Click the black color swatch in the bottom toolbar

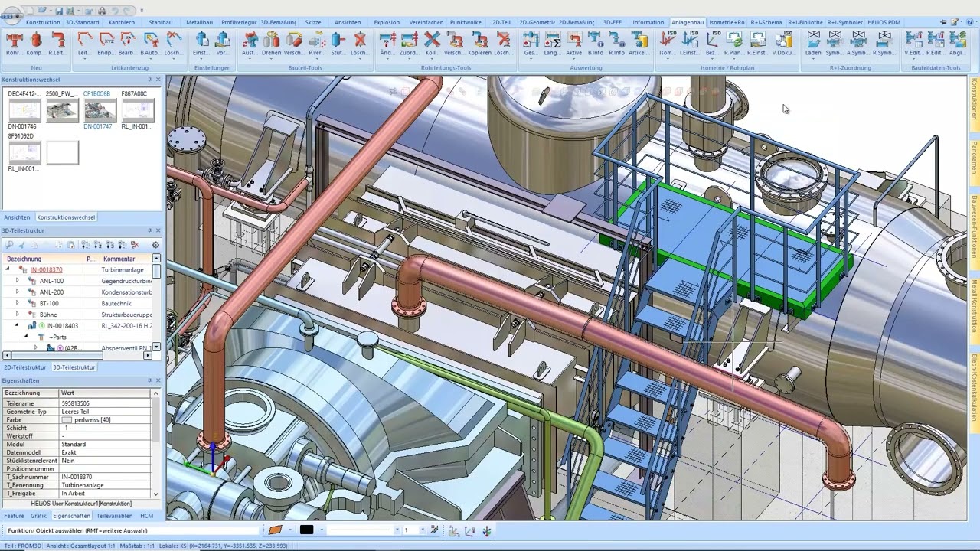click(306, 530)
